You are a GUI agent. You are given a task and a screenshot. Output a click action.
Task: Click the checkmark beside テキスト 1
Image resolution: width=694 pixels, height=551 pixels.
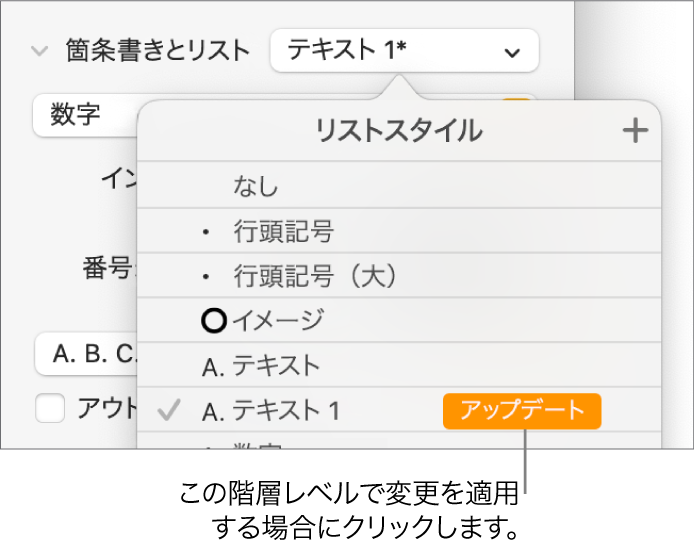click(171, 410)
